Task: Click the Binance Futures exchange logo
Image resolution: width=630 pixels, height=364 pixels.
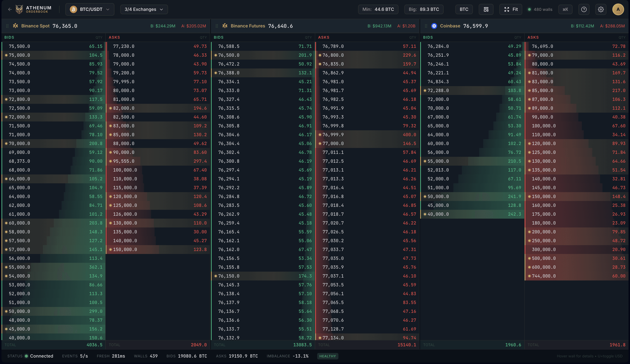Action: click(225, 26)
